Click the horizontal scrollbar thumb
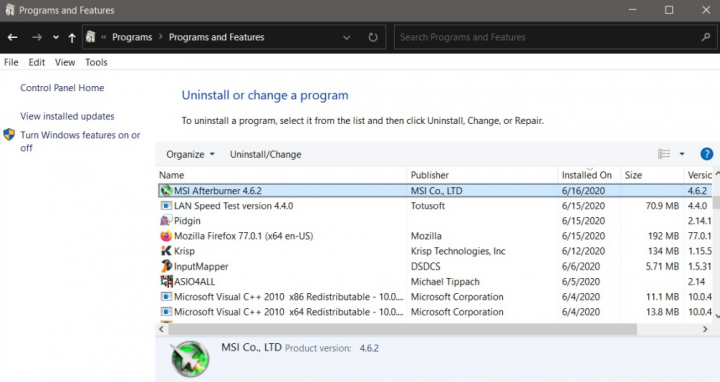 click(403, 329)
